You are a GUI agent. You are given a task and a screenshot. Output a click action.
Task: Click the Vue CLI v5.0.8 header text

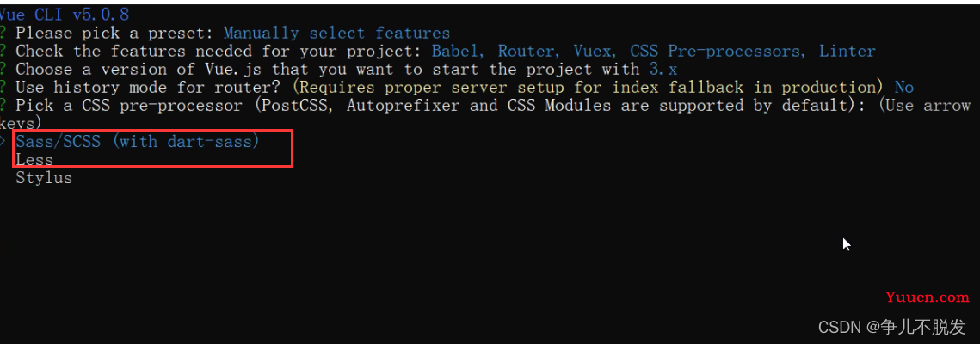pyautogui.click(x=65, y=15)
